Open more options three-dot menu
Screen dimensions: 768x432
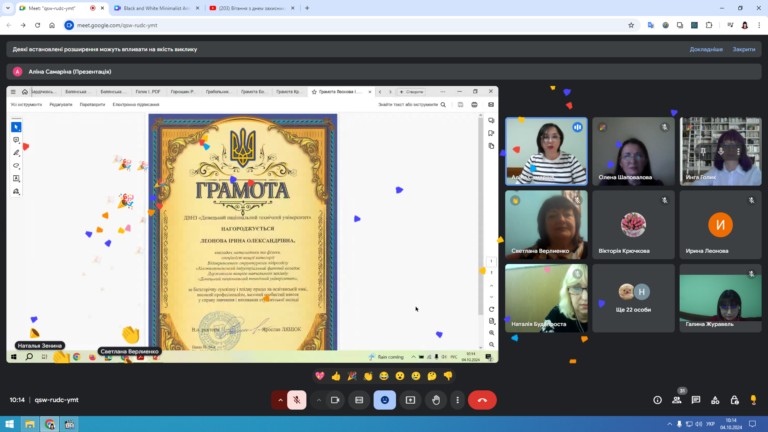click(x=457, y=400)
